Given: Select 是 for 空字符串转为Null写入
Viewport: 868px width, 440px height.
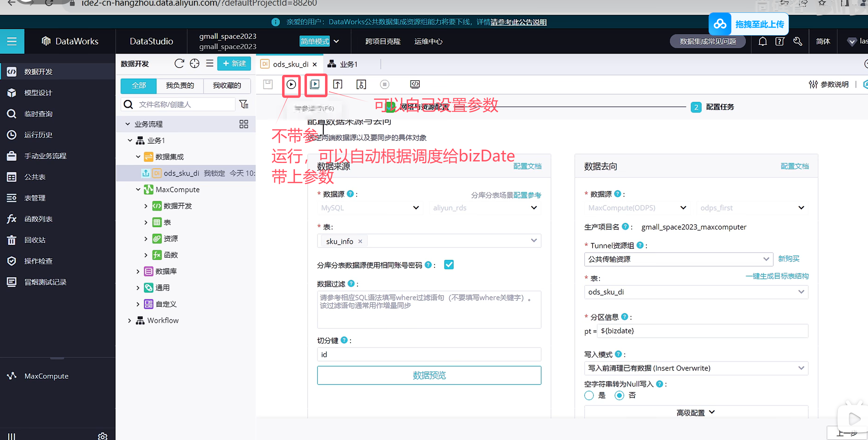Looking at the screenshot, I should tap(589, 395).
